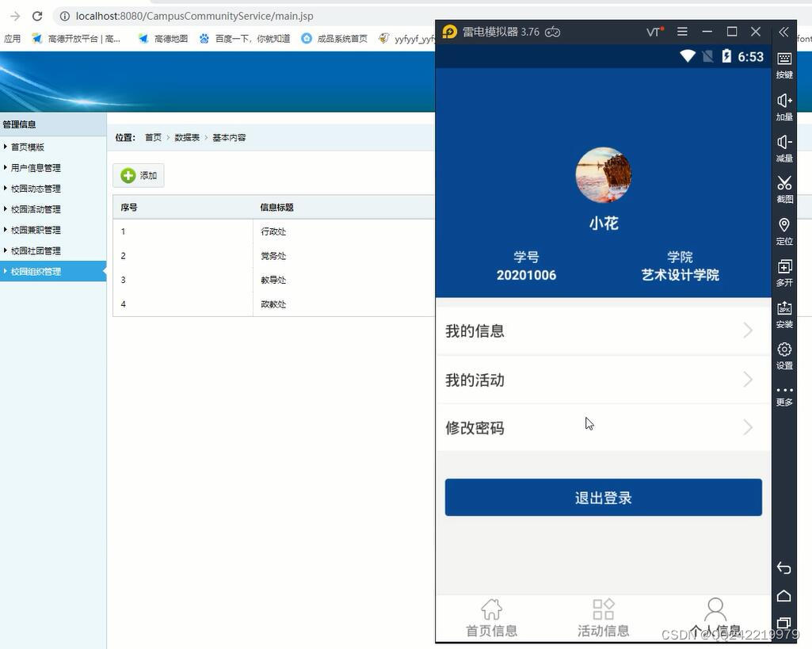812x649 pixels.
Task: Open the 百度一下 bookmark
Action: (245, 38)
